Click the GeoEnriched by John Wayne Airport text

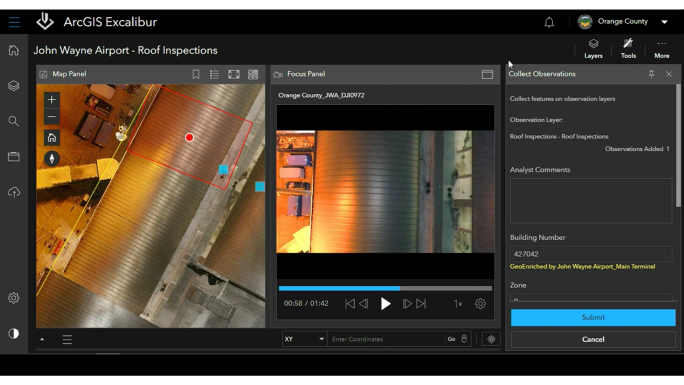tap(582, 266)
